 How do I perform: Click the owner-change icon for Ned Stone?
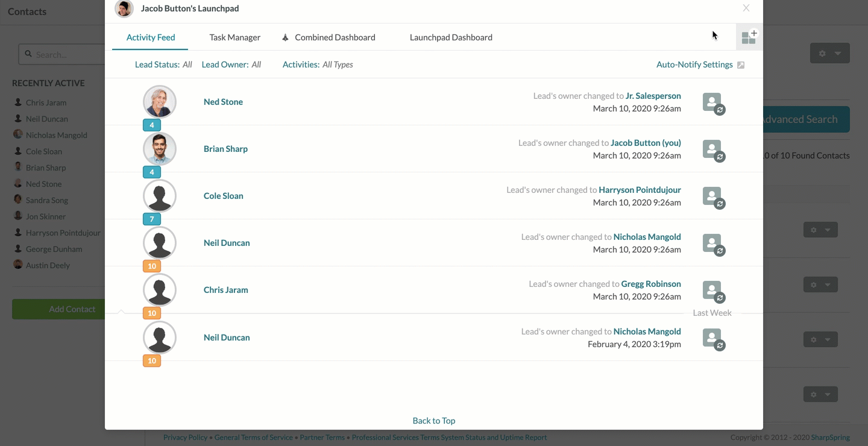714,104
